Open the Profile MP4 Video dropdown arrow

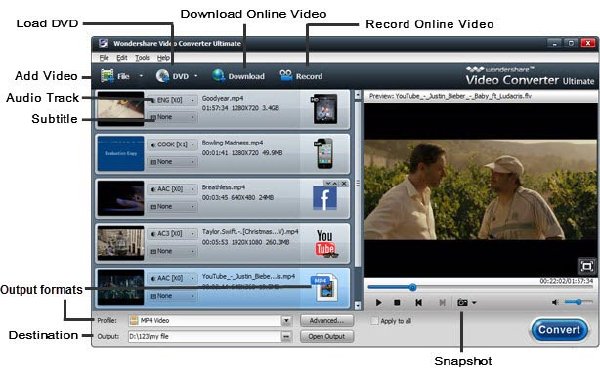(286, 320)
